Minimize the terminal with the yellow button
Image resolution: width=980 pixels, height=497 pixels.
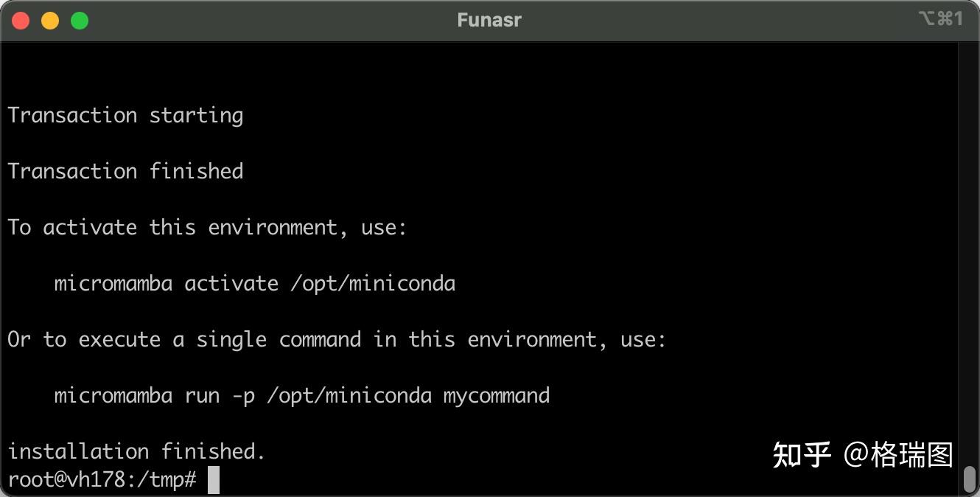pyautogui.click(x=50, y=21)
